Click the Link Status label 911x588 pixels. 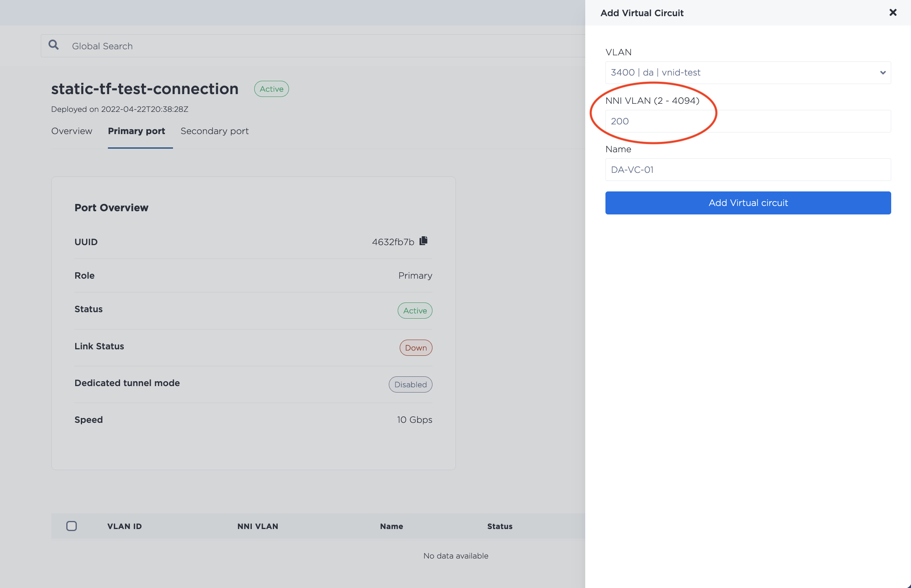click(99, 346)
